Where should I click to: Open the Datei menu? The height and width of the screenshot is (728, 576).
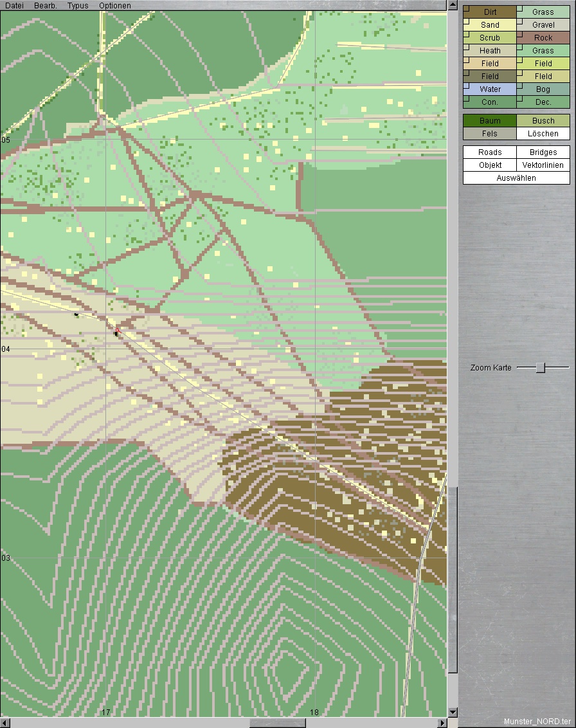[14, 5]
